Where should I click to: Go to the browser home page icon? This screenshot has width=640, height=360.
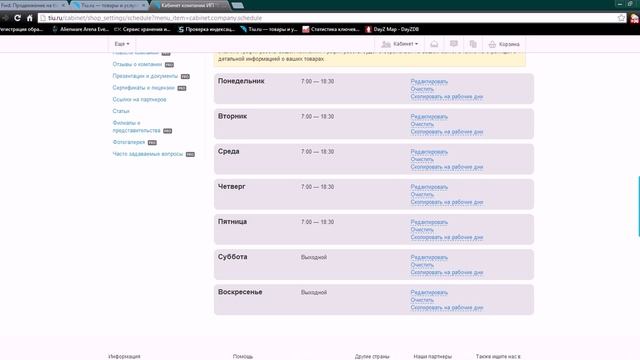point(29,18)
